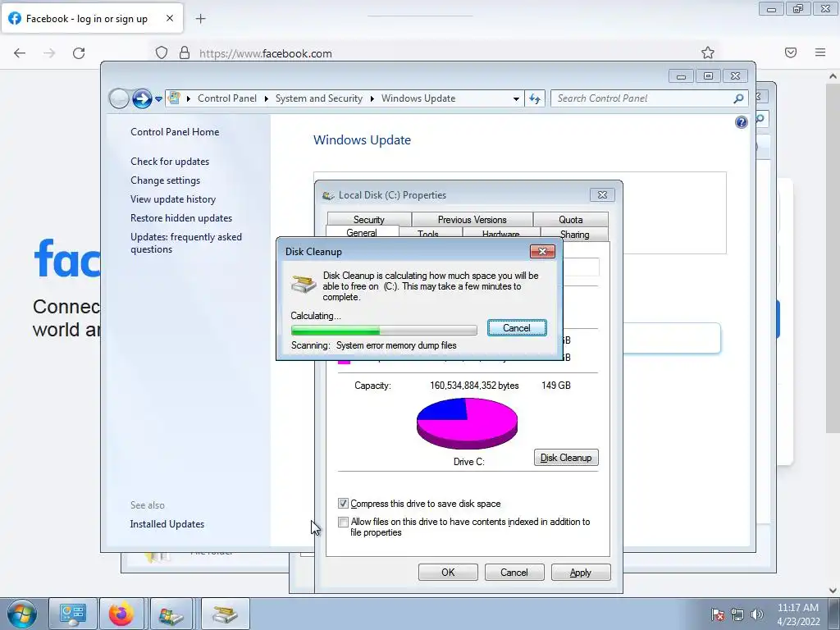Screen dimensions: 840x630
Task: Switch to the Hardware tab
Action: 500,234
